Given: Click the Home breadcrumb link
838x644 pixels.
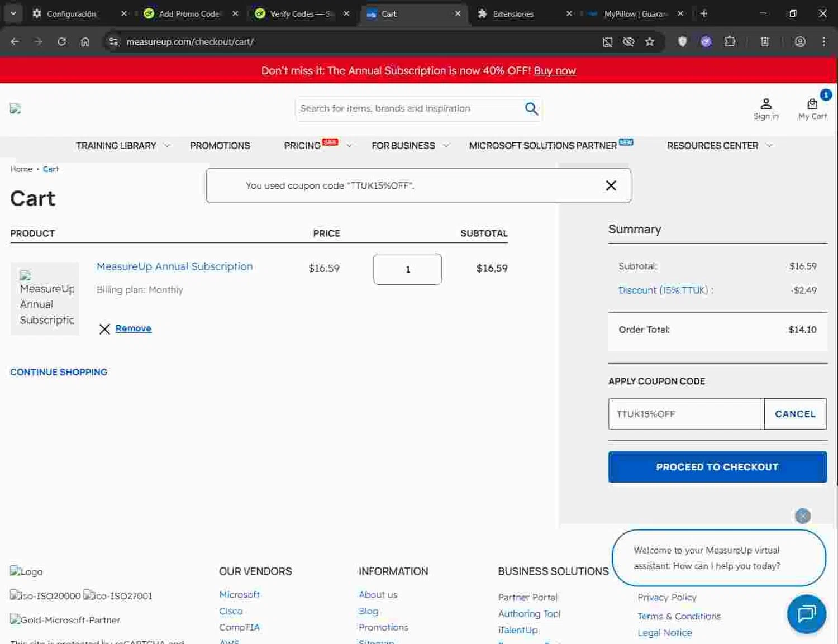Looking at the screenshot, I should point(21,169).
